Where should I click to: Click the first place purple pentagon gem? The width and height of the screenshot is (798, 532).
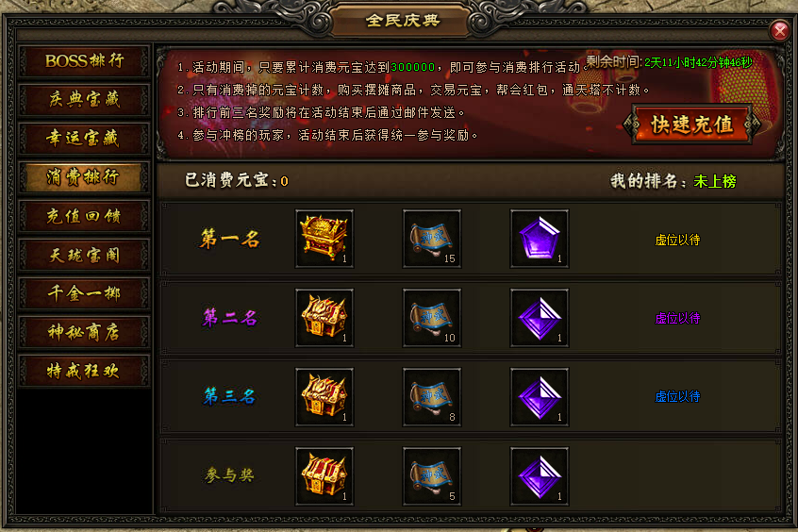click(x=540, y=239)
